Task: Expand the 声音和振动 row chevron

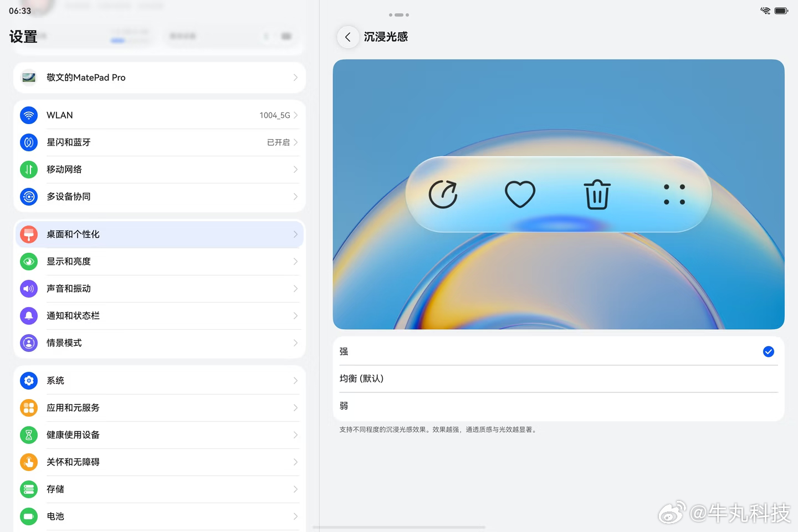Action: (295, 289)
